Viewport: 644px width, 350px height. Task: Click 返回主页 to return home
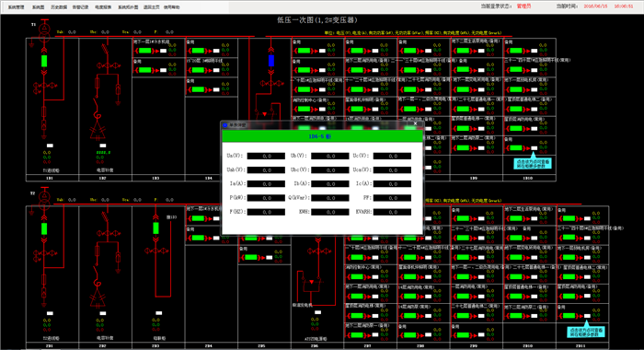(x=152, y=7)
